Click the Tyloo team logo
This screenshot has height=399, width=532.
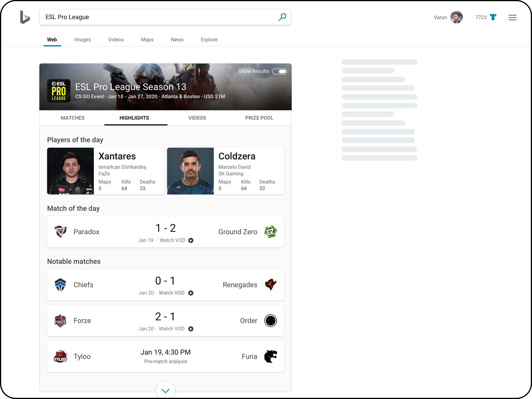pos(60,356)
